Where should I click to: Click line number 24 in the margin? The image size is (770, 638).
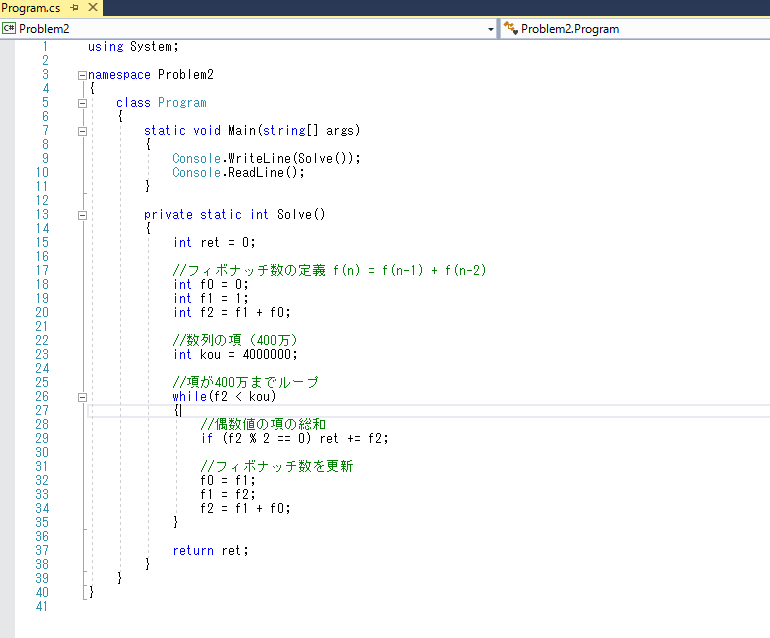[42, 368]
